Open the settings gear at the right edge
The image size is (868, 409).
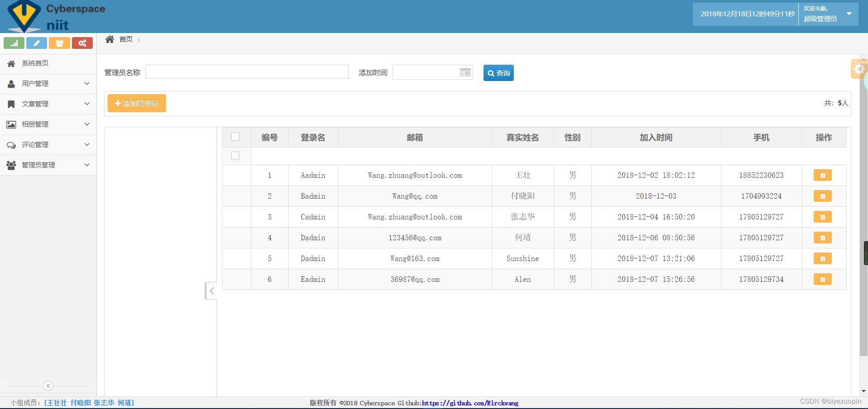859,69
